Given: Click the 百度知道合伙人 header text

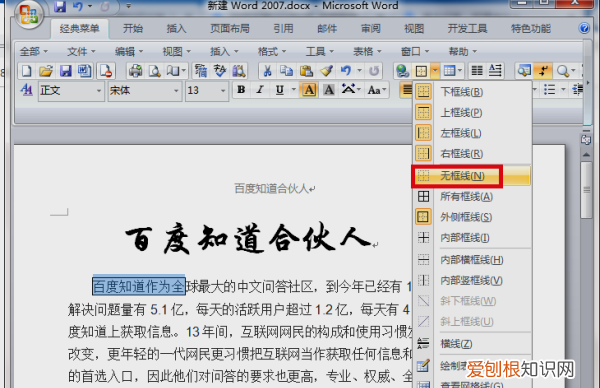Looking at the screenshot, I should click(271, 188).
